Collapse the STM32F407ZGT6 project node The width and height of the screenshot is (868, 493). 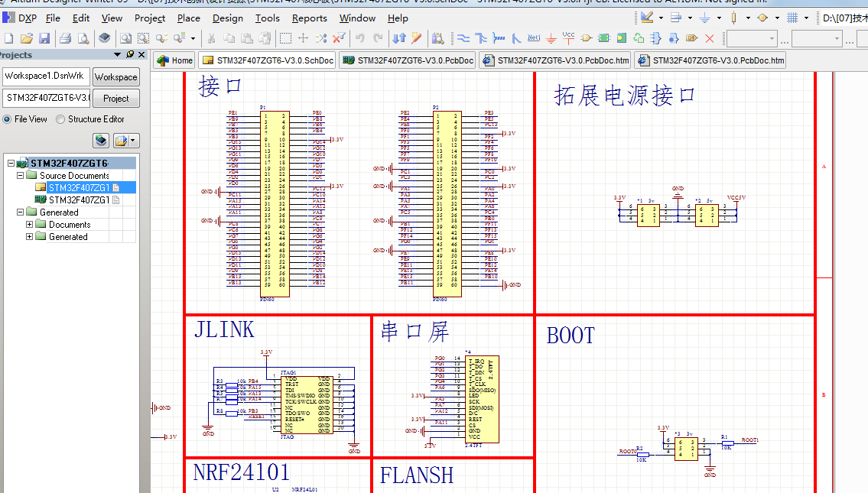tap(11, 164)
